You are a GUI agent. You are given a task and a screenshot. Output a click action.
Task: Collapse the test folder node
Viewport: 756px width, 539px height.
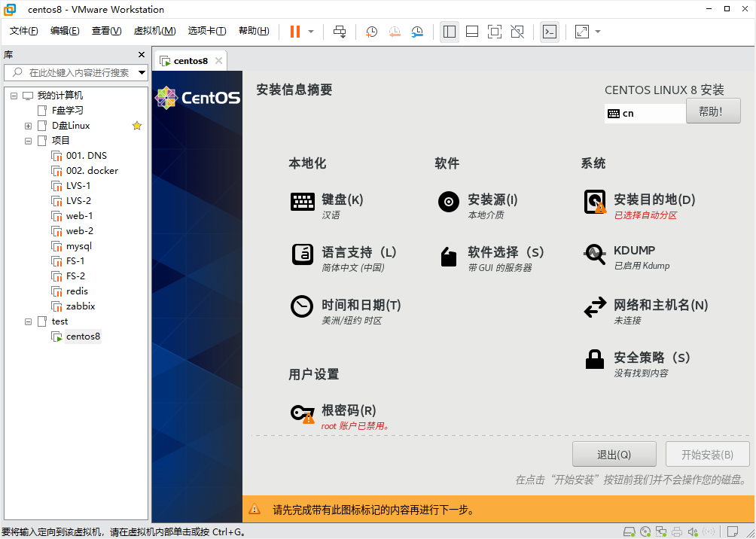pyautogui.click(x=28, y=321)
